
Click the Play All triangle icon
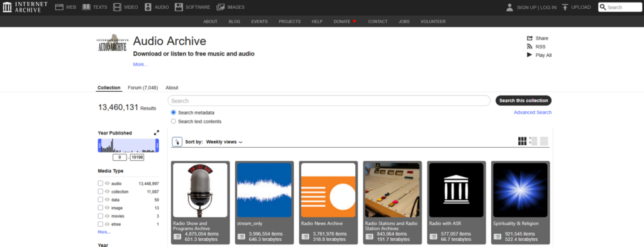pos(530,55)
